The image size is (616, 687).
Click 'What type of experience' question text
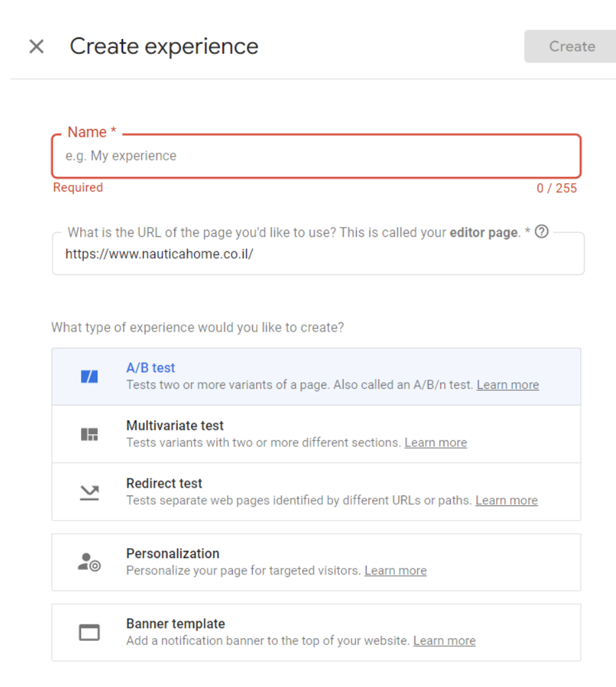pyautogui.click(x=197, y=327)
